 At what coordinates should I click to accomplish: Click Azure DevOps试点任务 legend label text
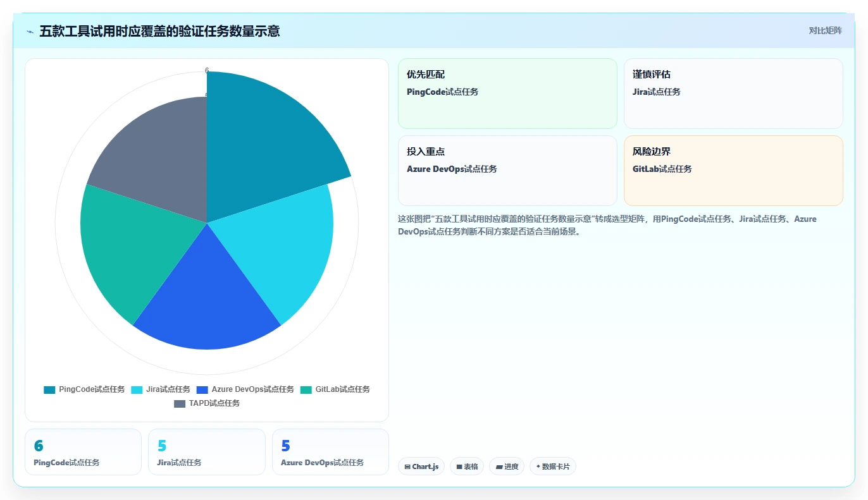click(x=253, y=389)
